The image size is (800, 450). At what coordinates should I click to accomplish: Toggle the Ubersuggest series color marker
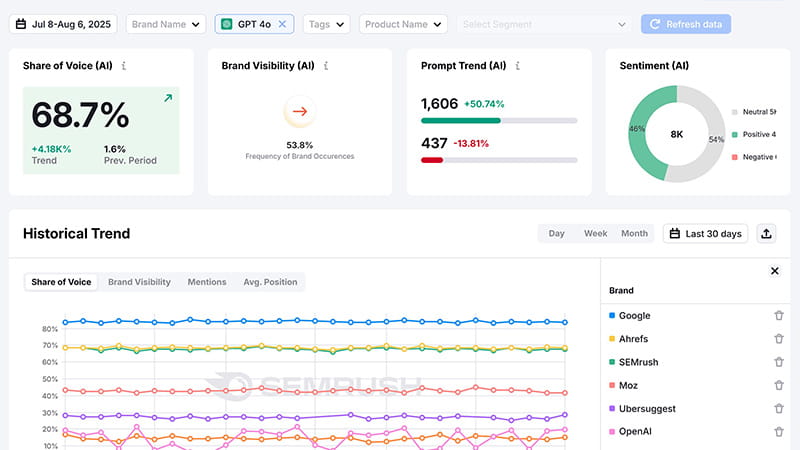tap(612, 409)
